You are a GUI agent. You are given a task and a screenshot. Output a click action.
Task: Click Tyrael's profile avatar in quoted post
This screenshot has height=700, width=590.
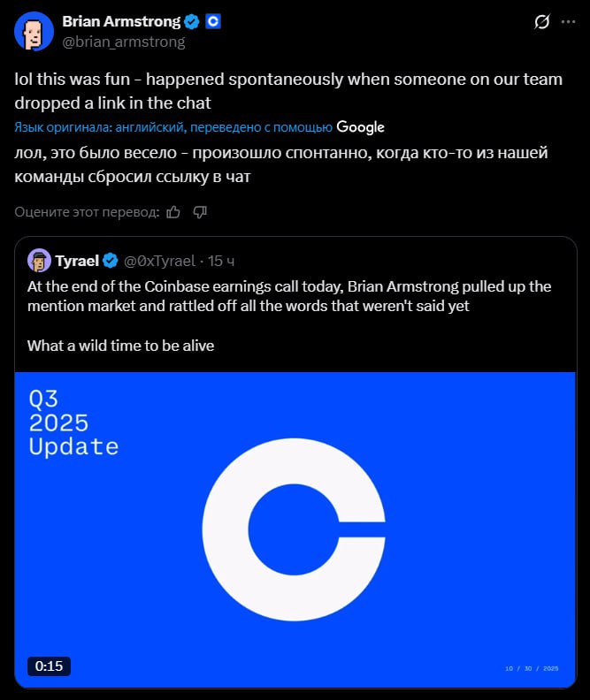pyautogui.click(x=39, y=260)
